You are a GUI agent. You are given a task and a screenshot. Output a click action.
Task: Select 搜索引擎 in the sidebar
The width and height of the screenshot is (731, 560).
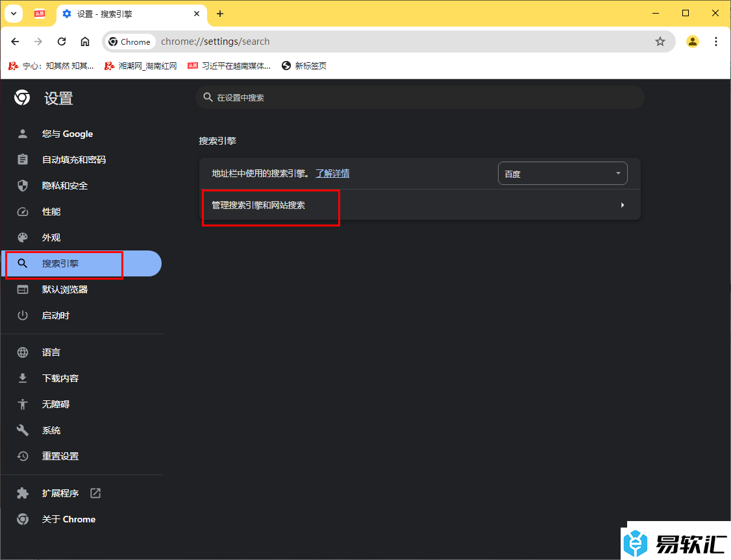coord(81,263)
